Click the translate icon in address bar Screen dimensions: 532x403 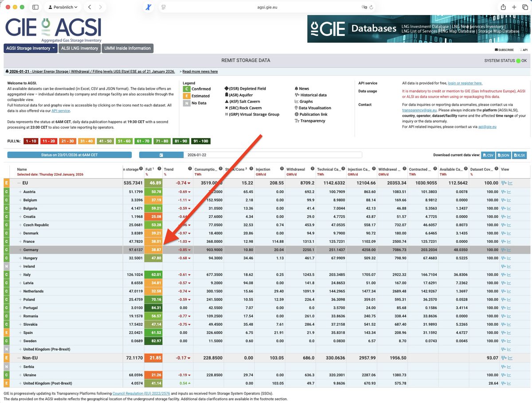tap(364, 8)
